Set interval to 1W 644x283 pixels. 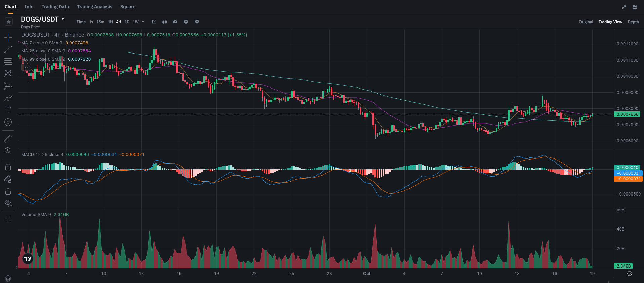pos(136,22)
